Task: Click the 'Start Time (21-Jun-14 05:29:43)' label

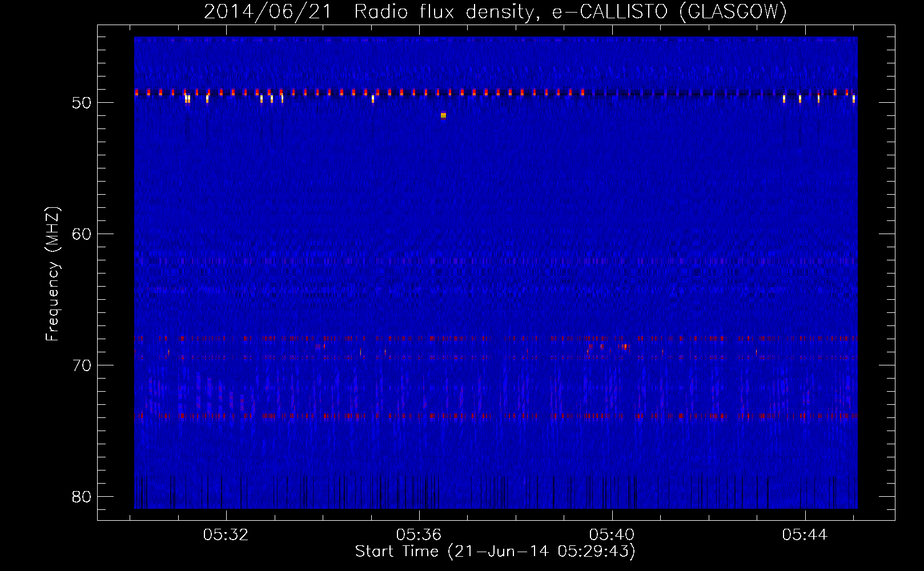Action: point(495,552)
